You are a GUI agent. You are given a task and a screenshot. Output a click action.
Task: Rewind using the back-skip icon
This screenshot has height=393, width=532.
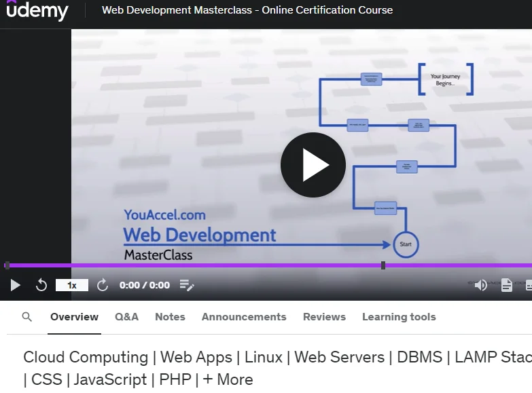41,285
